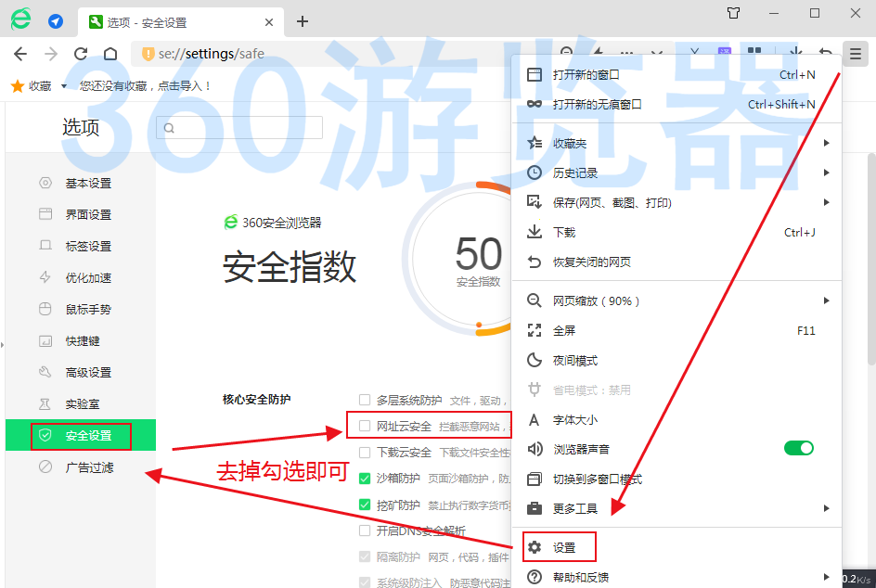Choose 恢复关闭的网页 menu item
The image size is (876, 588).
tap(676, 262)
